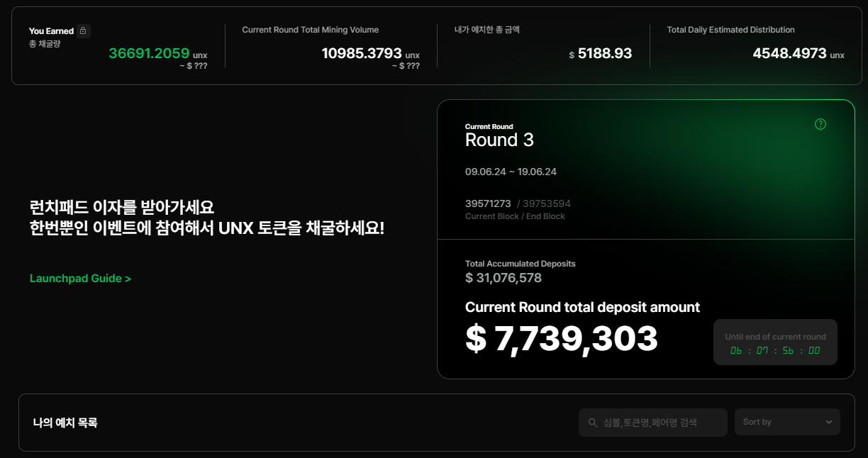868x458 pixels.
Task: Expand the Sort by chevron arrow
Action: pyautogui.click(x=829, y=422)
